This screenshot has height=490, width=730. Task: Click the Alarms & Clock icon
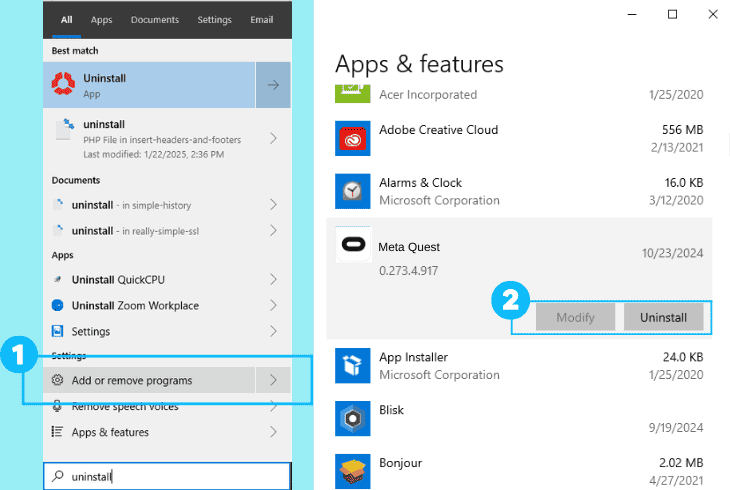point(352,191)
